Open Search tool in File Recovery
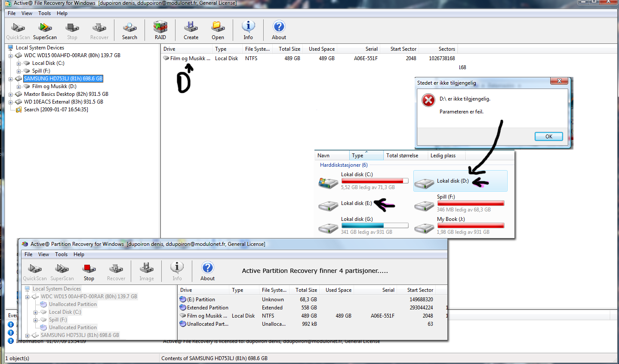The height and width of the screenshot is (364, 619). pyautogui.click(x=129, y=31)
